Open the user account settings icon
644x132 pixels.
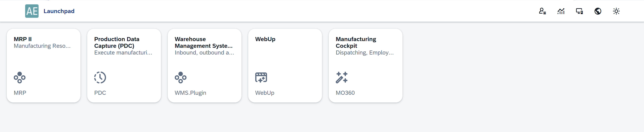pos(542,11)
